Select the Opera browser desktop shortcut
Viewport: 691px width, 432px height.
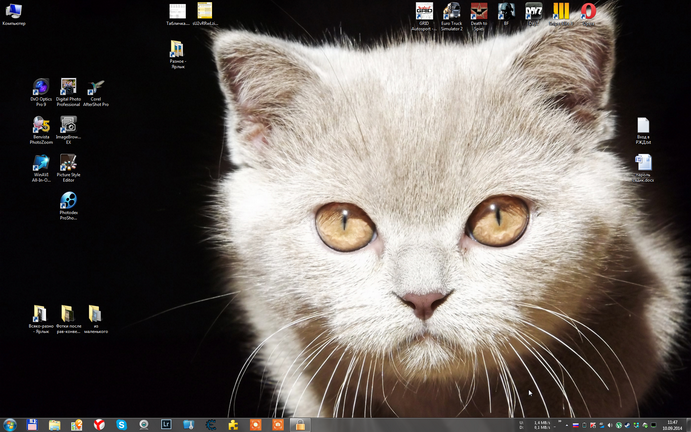pyautogui.click(x=588, y=14)
